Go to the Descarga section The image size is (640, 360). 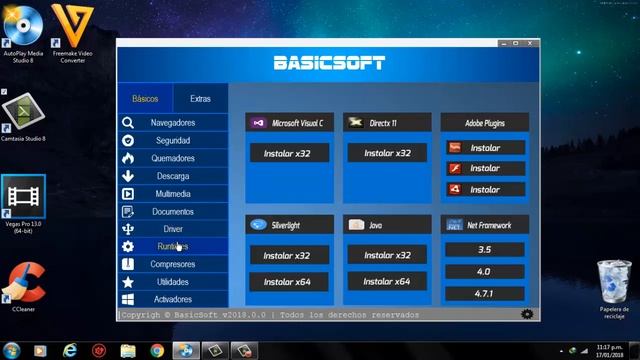click(173, 176)
